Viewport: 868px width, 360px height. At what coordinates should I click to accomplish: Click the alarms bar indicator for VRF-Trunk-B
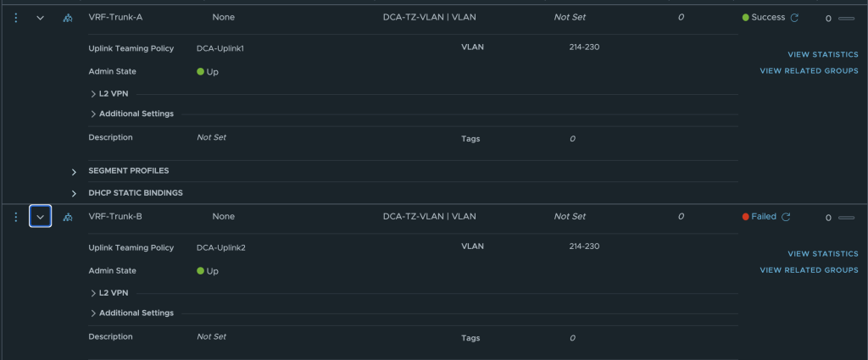847,218
